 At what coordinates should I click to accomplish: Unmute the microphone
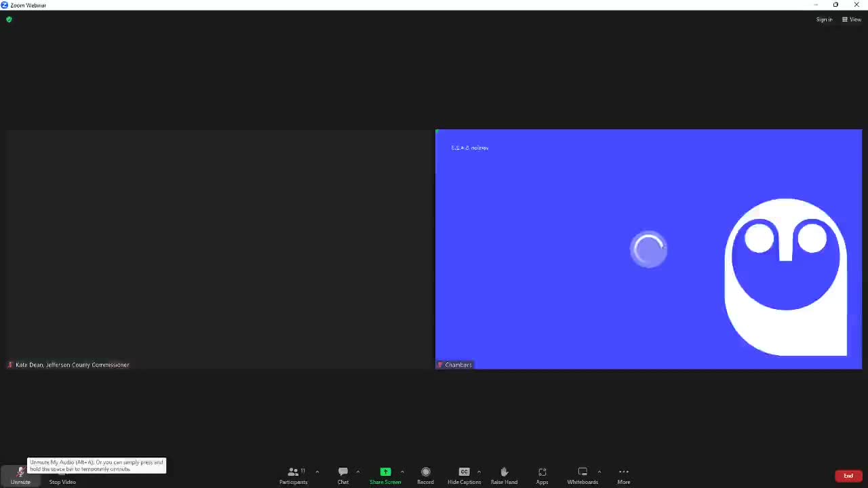point(20,474)
